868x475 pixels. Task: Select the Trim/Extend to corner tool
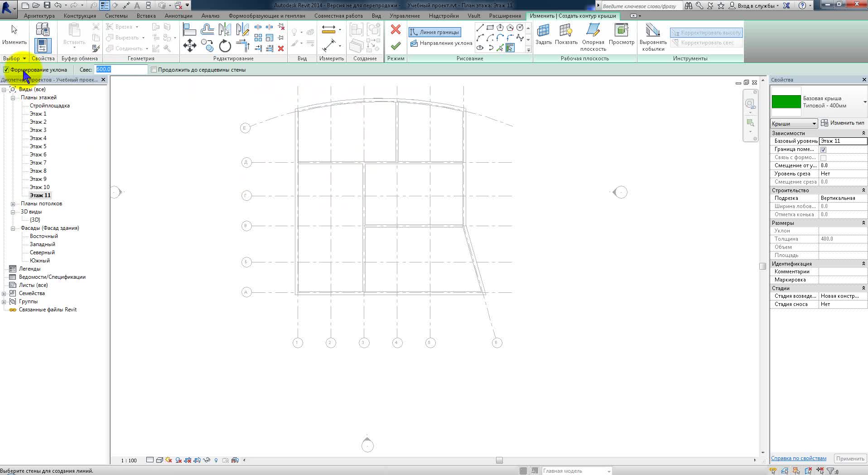[x=243, y=45]
